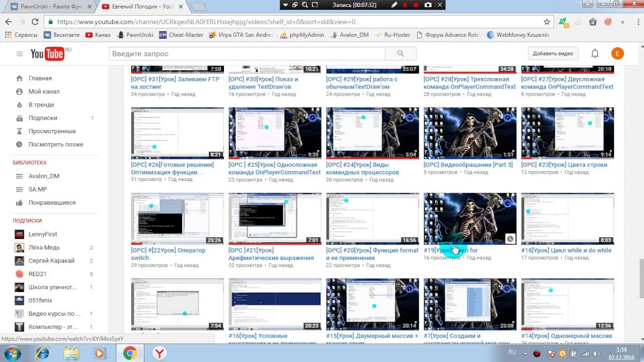
Task: Open Просмотренные history in the sidebar
Action: (52, 131)
